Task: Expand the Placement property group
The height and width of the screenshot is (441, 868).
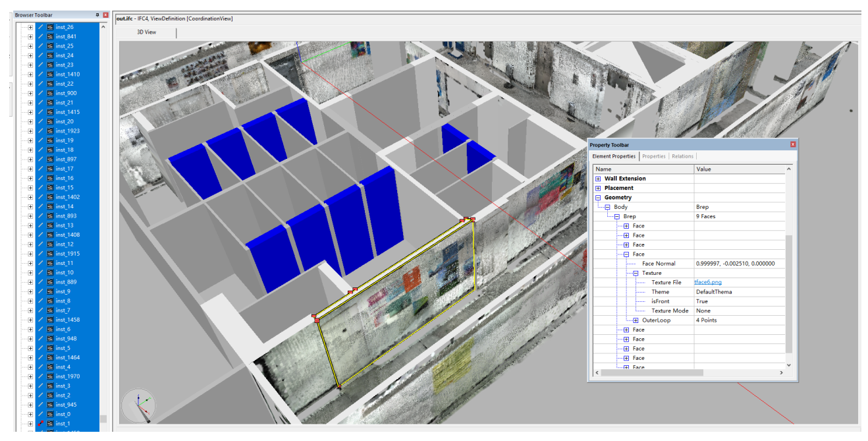Action: [x=598, y=188]
